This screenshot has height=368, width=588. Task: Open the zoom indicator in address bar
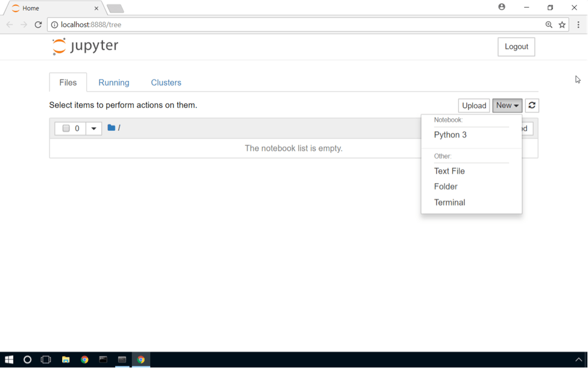pos(549,25)
